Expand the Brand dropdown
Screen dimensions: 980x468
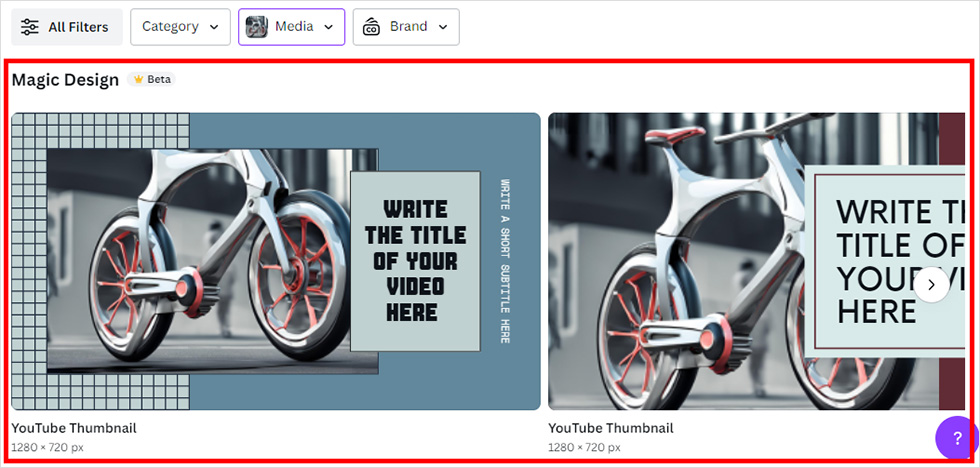[x=406, y=27]
